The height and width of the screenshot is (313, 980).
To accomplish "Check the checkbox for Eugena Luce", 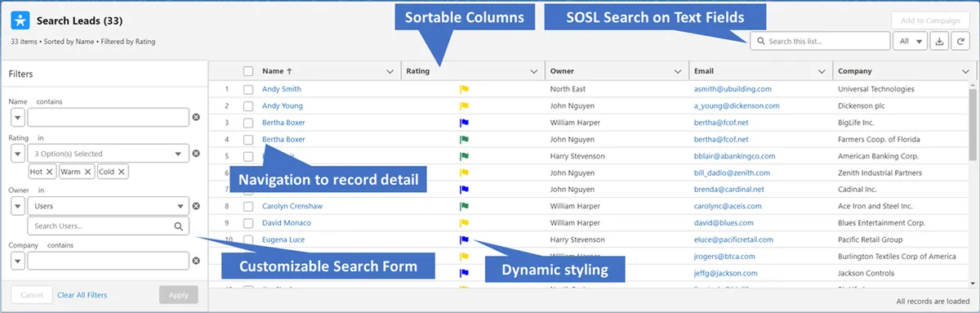I will click(248, 240).
